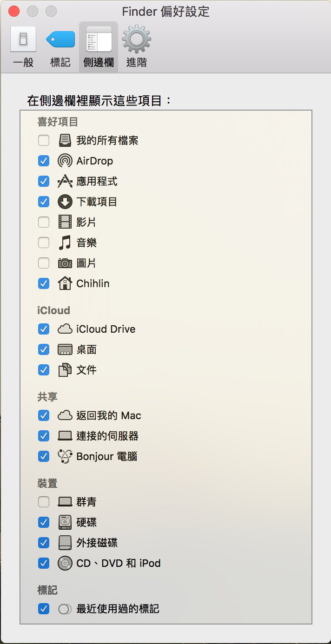Screen dimensions: 331x644
Task: Toggle the 應用程式 checkbox
Action: [x=44, y=181]
